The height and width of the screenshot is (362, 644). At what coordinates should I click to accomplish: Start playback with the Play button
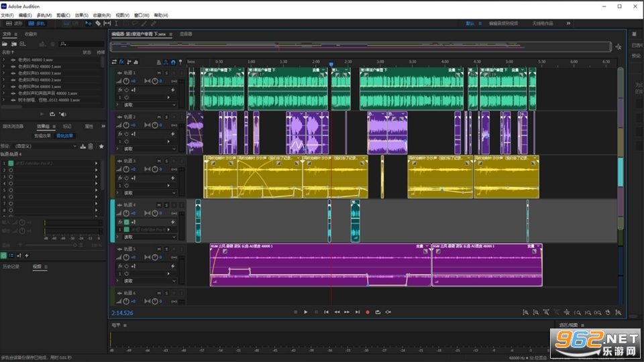(306, 312)
